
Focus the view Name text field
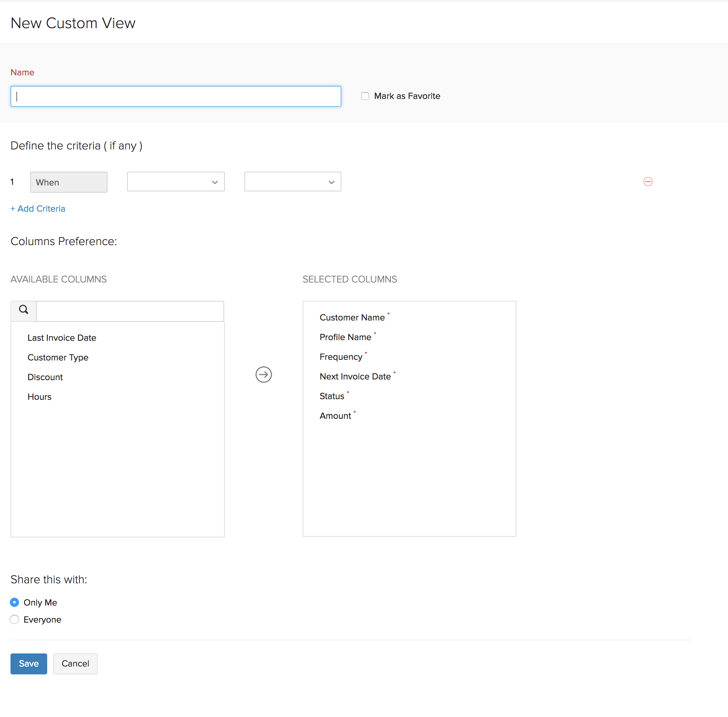pyautogui.click(x=176, y=96)
